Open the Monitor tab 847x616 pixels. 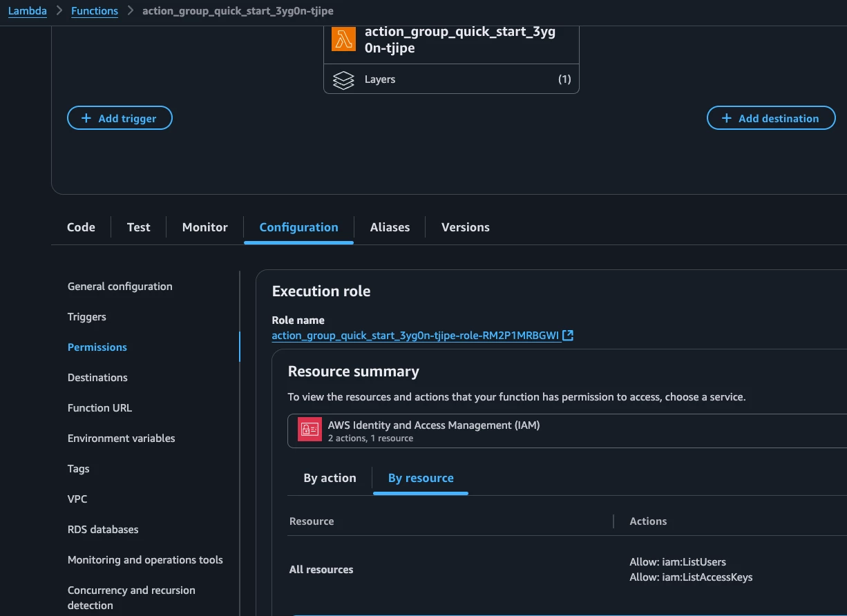click(204, 227)
